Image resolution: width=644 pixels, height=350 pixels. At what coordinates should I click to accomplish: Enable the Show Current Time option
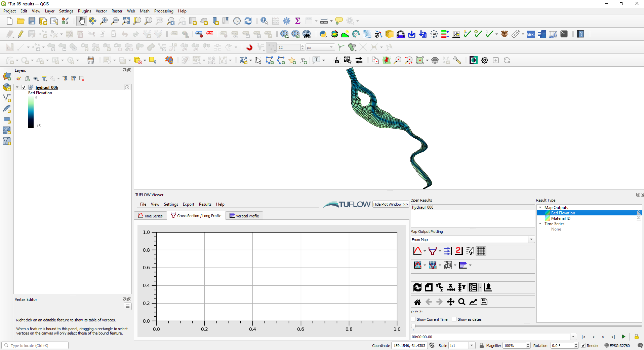[413, 319]
